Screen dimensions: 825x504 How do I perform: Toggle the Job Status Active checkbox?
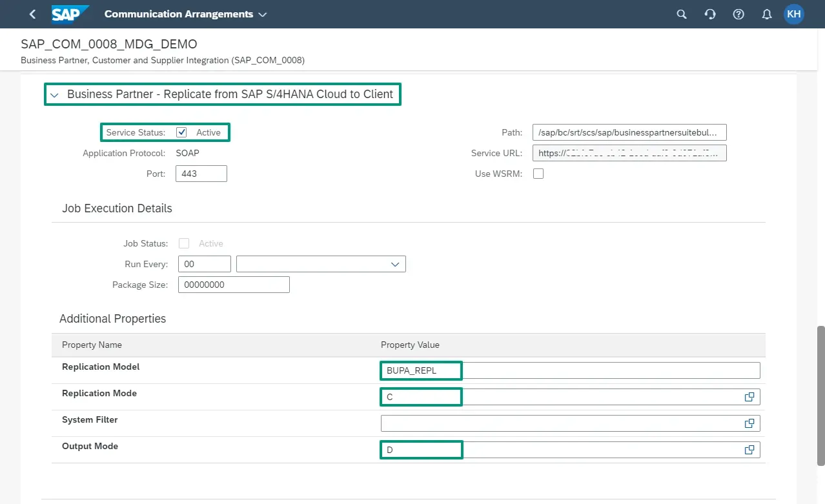(184, 243)
